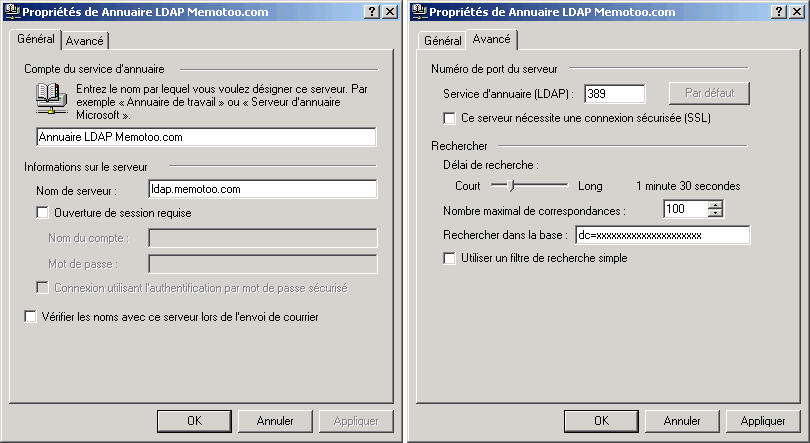Click the title bar icon of right dialog
Screen dimensions: 810x443
click(419, 11)
